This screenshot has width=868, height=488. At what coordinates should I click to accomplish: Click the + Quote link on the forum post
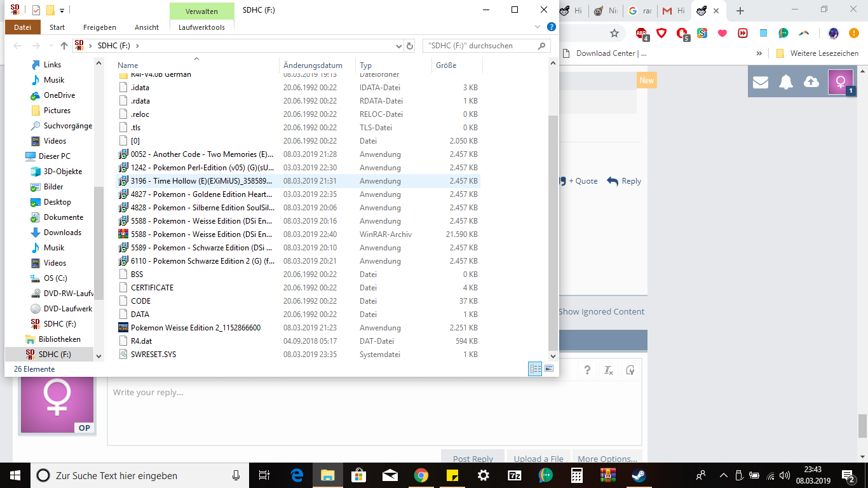(x=577, y=181)
